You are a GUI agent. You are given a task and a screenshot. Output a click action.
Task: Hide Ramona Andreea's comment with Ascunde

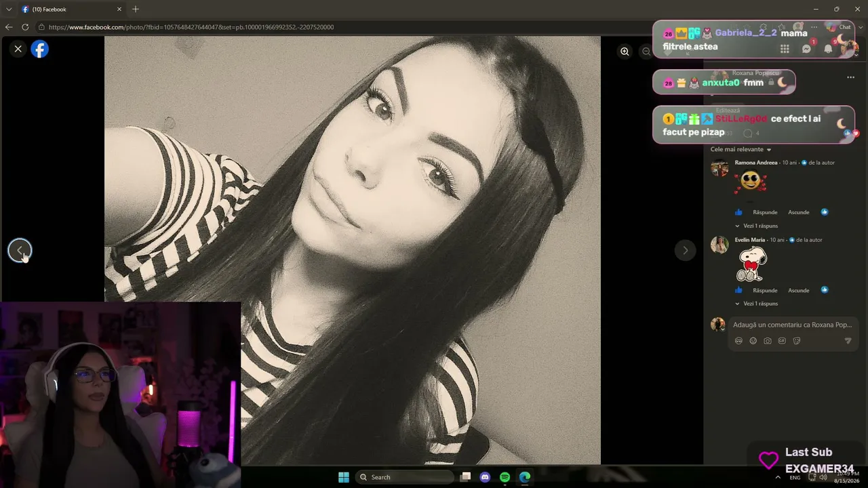(799, 212)
